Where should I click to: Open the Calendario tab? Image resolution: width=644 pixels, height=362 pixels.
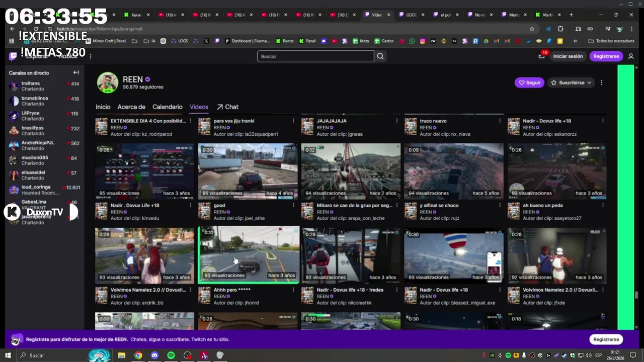[168, 107]
